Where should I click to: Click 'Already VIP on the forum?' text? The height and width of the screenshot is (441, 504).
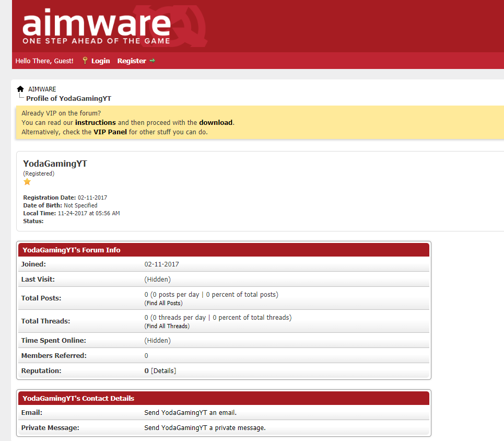[x=61, y=113]
